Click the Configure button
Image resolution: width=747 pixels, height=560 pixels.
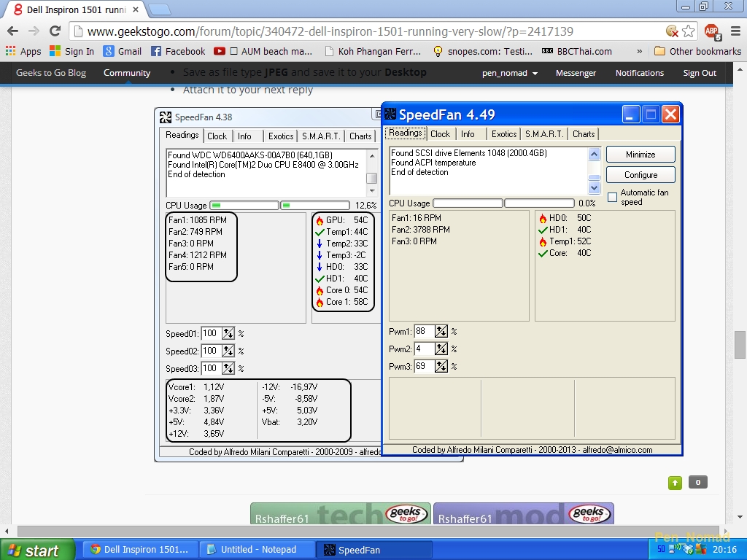[x=640, y=175]
